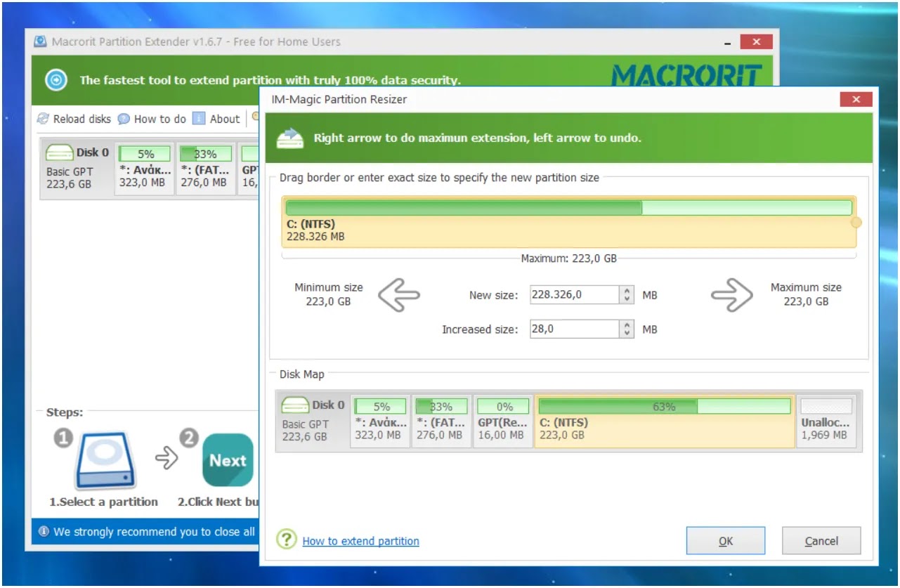Image resolution: width=900 pixels, height=588 pixels.
Task: Click the Next button in Macrorit Steps
Action: (x=228, y=460)
